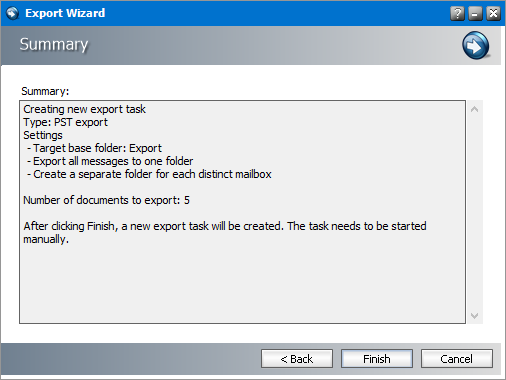Click the globe icon in the title bar
The image size is (506, 380).
tap(12, 13)
